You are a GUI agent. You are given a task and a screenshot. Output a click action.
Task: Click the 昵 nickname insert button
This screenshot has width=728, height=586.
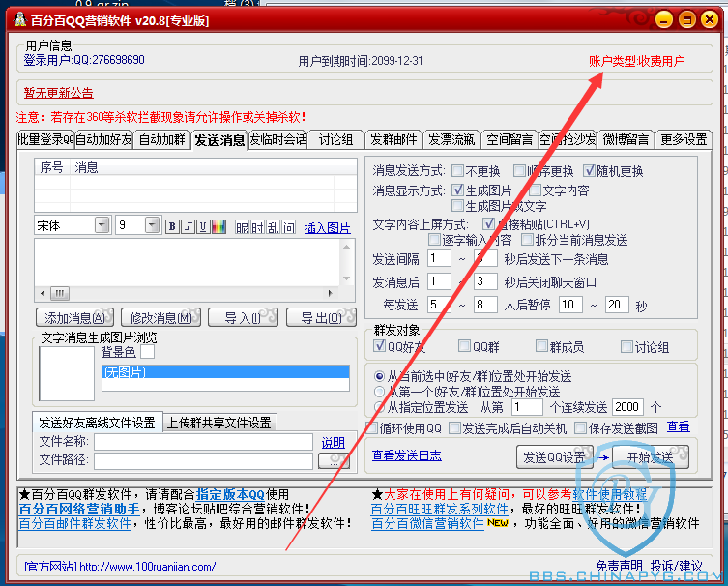[x=242, y=227]
